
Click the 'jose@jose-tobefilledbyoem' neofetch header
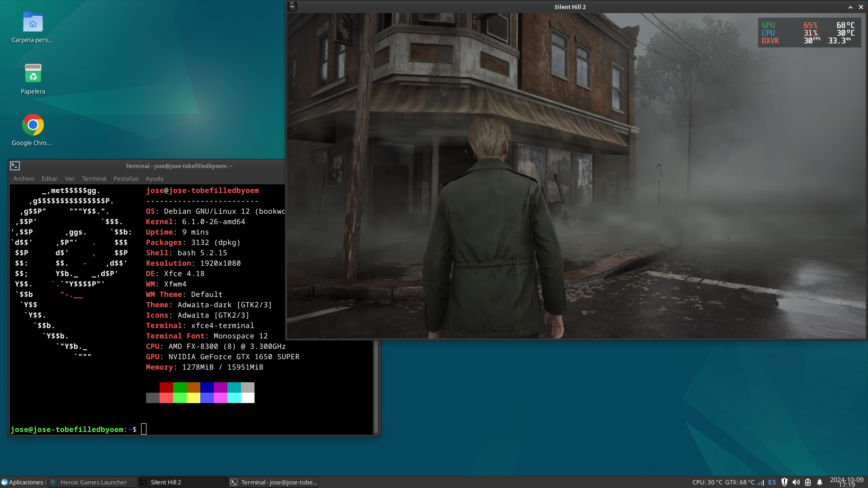click(202, 190)
